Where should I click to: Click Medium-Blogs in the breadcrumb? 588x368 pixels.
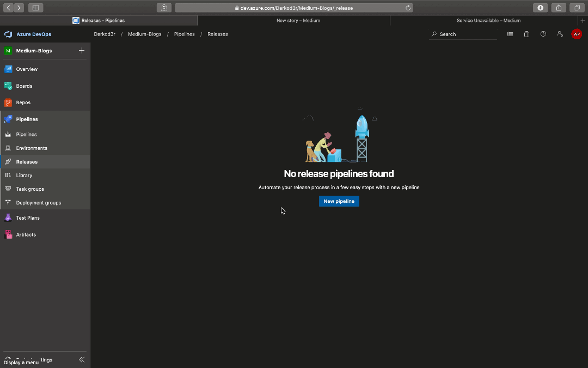click(145, 34)
